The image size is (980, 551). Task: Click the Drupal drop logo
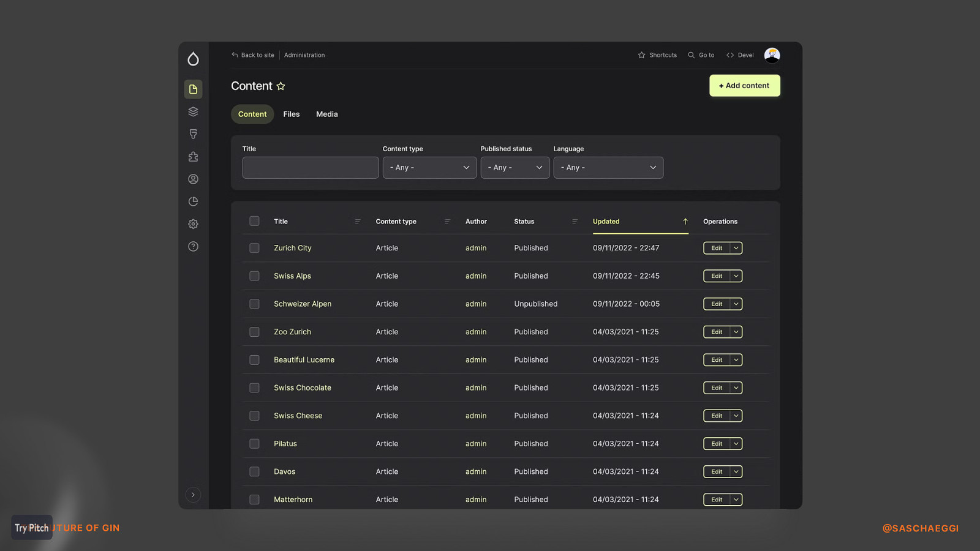click(x=193, y=59)
